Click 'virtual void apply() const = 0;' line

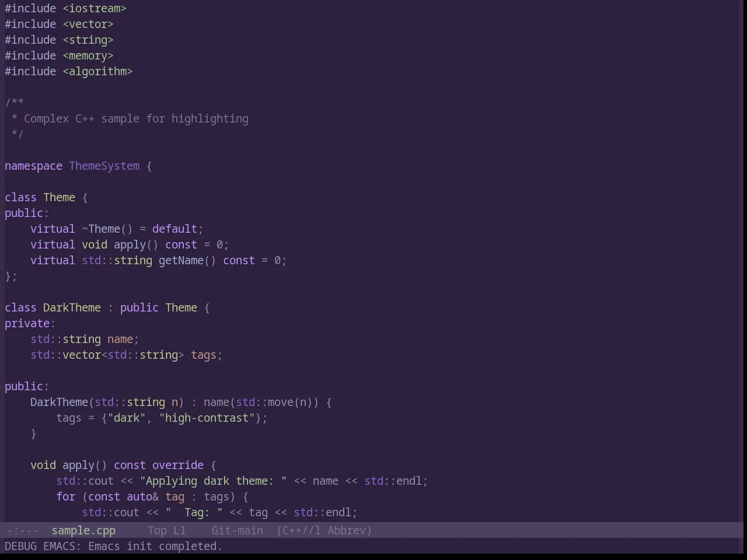point(130,244)
